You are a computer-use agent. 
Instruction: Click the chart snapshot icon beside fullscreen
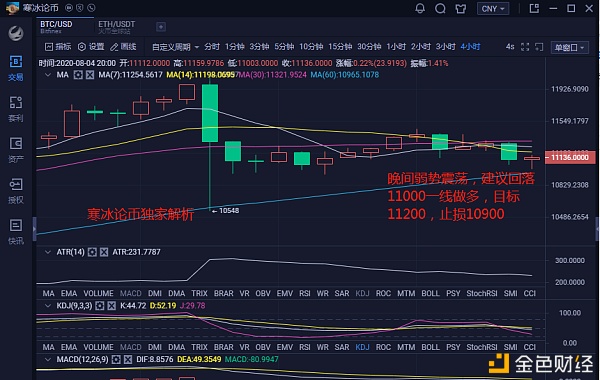click(x=539, y=47)
